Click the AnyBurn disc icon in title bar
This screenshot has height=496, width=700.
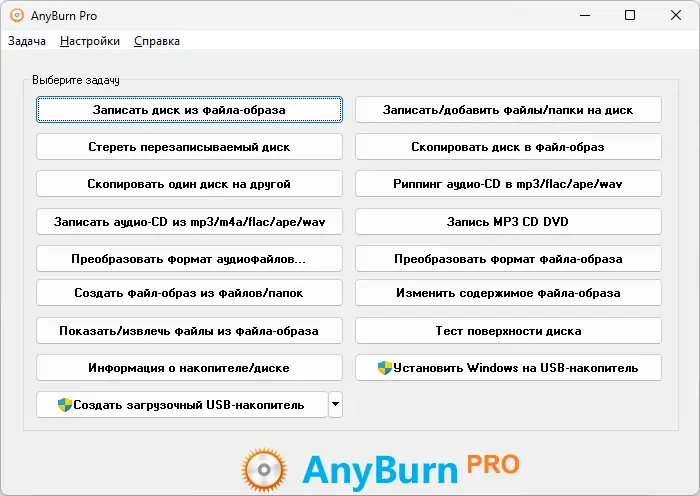tap(17, 16)
